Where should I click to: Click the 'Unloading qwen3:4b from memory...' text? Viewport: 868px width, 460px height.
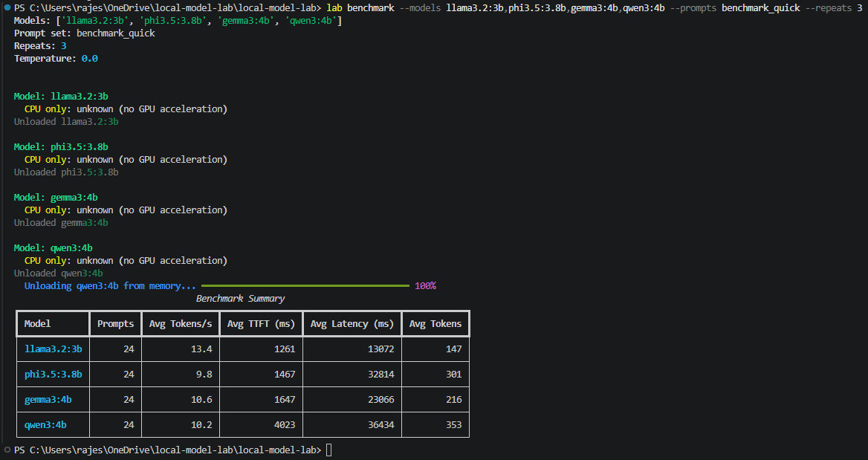110,286
